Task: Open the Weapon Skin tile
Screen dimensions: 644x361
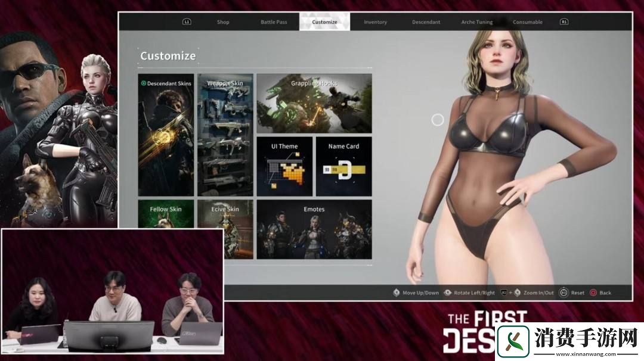Action: click(225, 135)
